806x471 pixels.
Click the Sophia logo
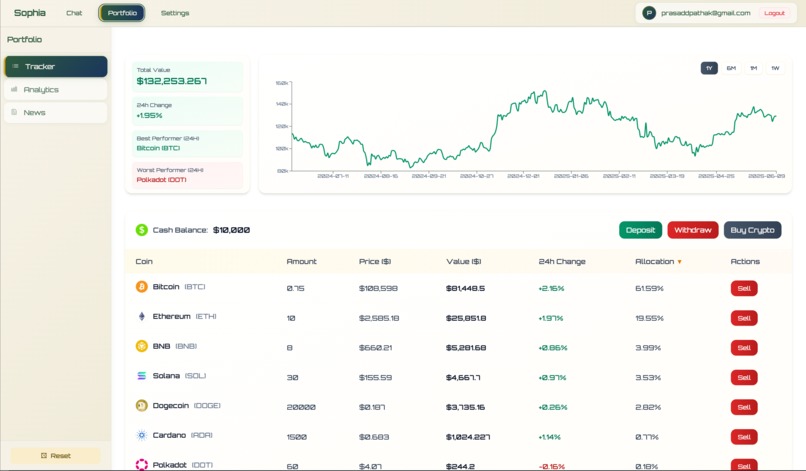pos(30,13)
